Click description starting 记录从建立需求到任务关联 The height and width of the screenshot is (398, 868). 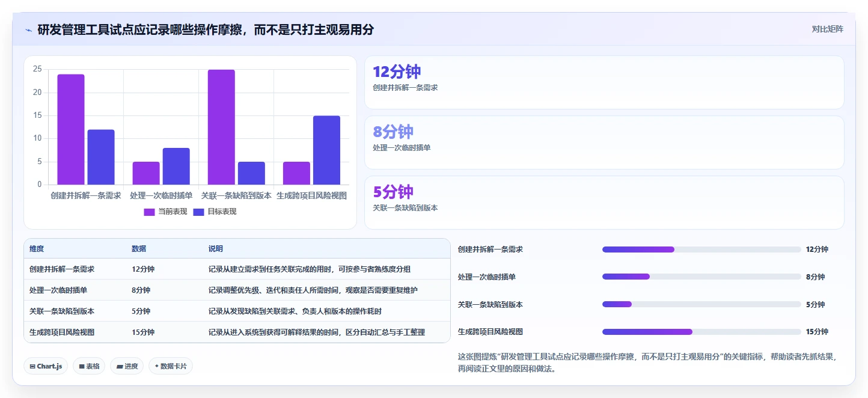click(310, 269)
